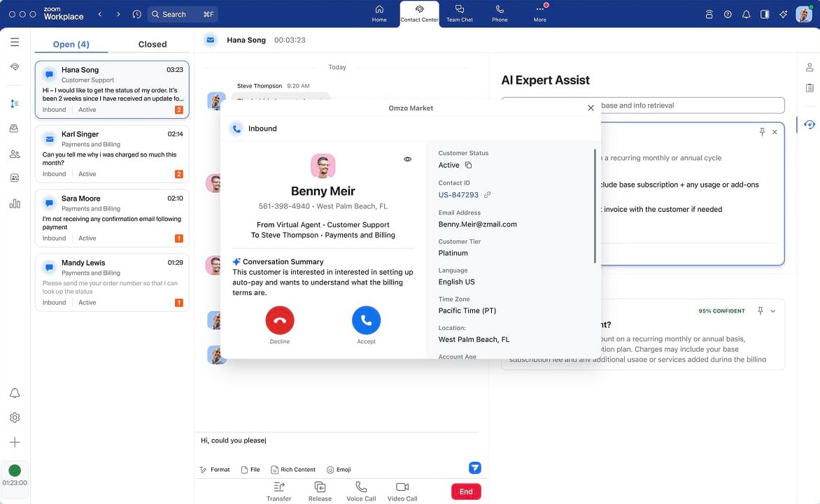820x504 pixels.
Task: Click the Transfer icon in bottom toolbar
Action: click(x=278, y=487)
